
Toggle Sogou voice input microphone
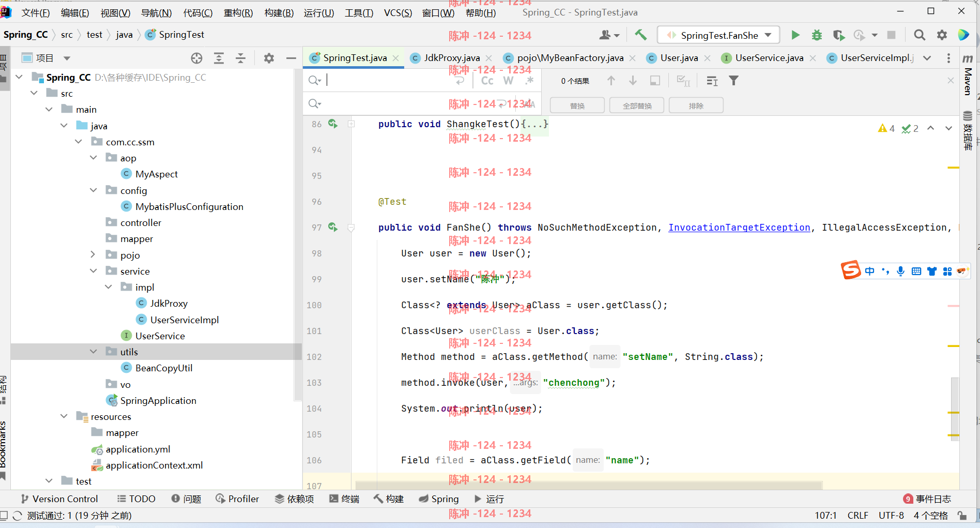coord(900,271)
